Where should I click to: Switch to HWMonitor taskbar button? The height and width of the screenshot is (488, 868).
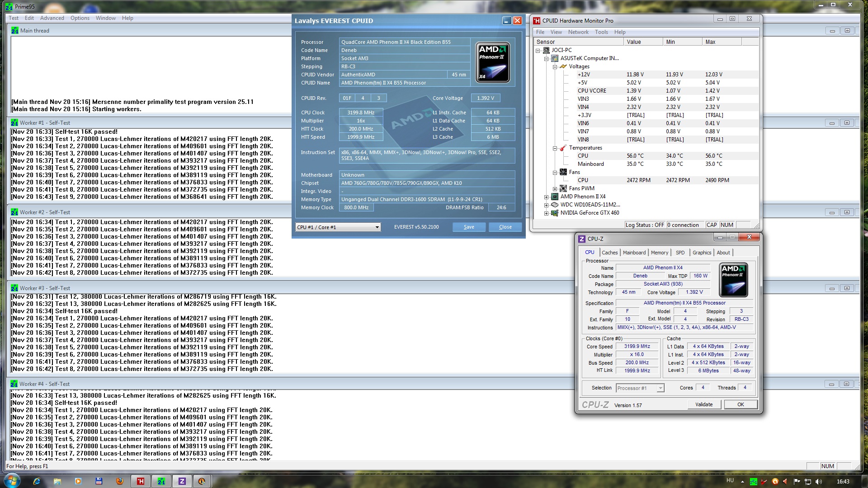pyautogui.click(x=141, y=481)
